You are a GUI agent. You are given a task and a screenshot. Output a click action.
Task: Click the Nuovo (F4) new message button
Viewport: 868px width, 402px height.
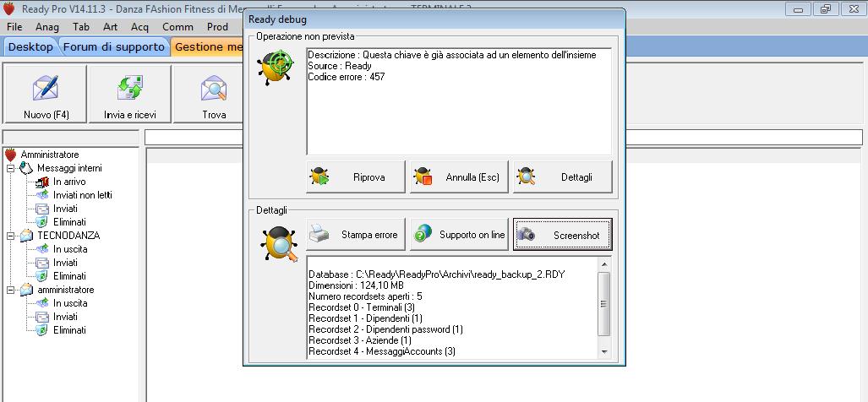pyautogui.click(x=45, y=94)
